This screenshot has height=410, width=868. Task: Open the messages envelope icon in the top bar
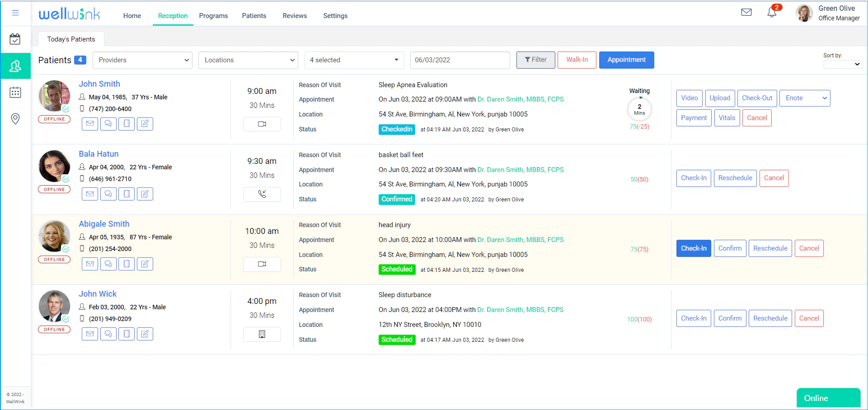coord(746,12)
